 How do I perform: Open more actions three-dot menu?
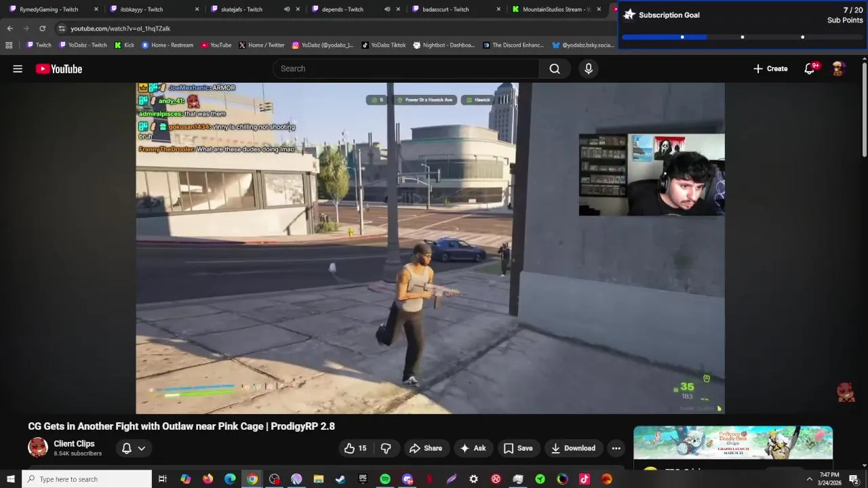[616, 448]
